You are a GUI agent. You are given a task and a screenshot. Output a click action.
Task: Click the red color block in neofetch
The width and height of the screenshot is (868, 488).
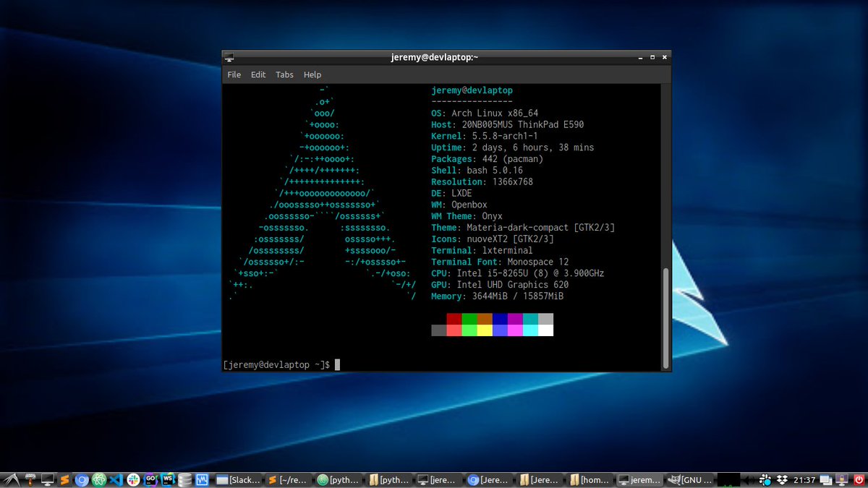(x=454, y=319)
